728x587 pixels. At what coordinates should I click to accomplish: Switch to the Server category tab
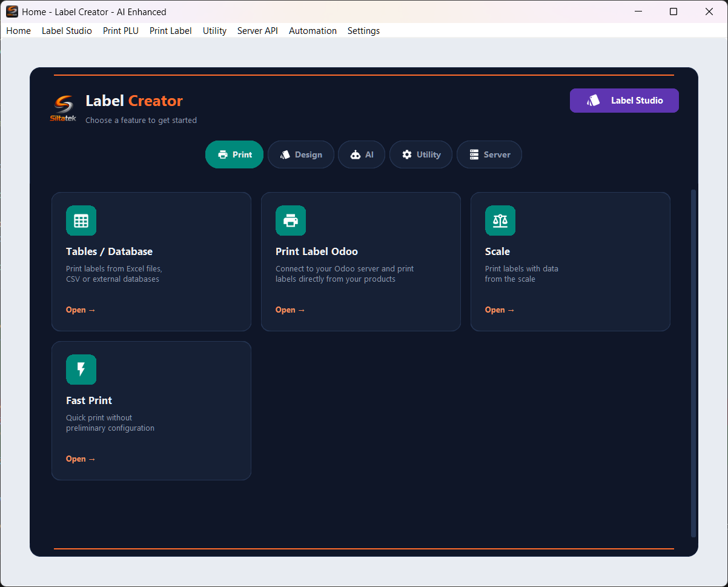pos(489,154)
